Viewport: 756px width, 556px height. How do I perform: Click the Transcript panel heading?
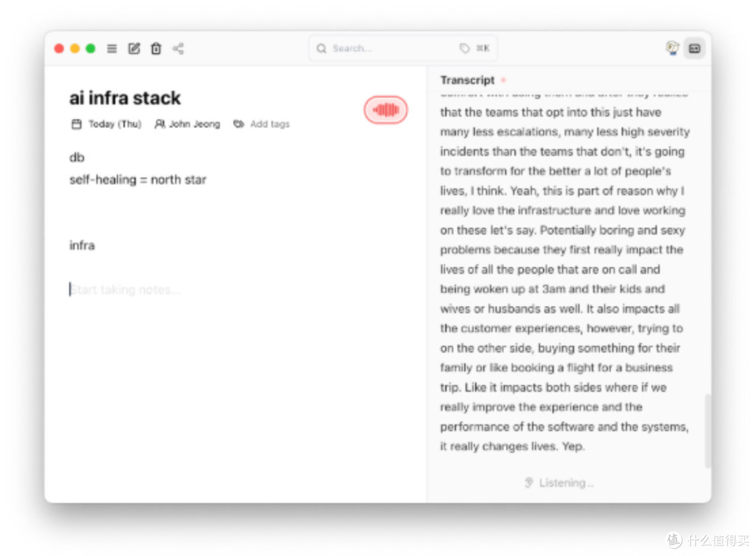(x=467, y=80)
